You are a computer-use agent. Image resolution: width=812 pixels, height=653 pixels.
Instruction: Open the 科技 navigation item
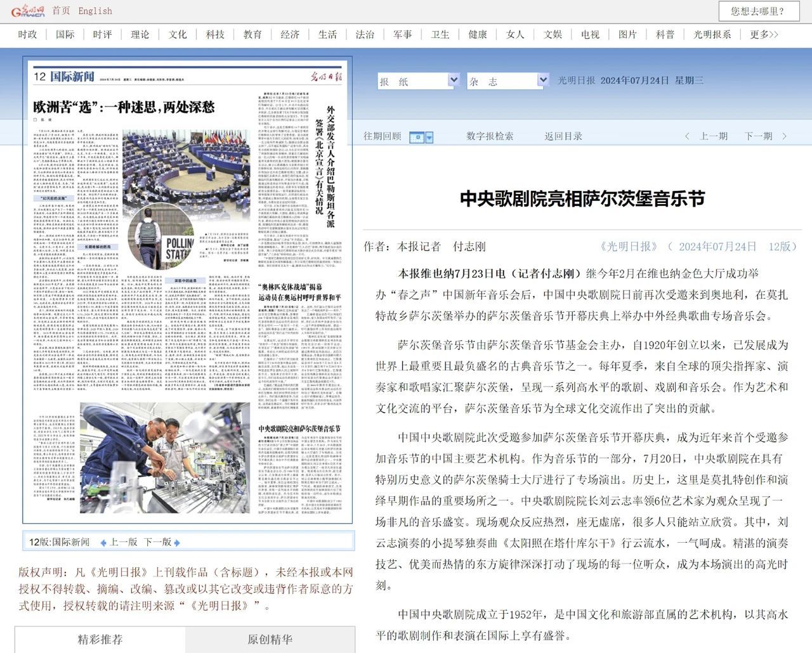215,34
